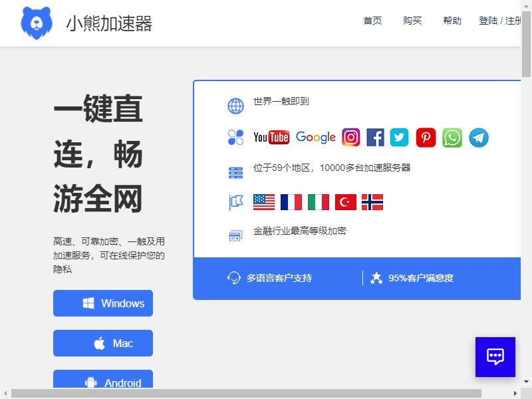Download the Android version
The image size is (532, 399).
click(x=103, y=379)
